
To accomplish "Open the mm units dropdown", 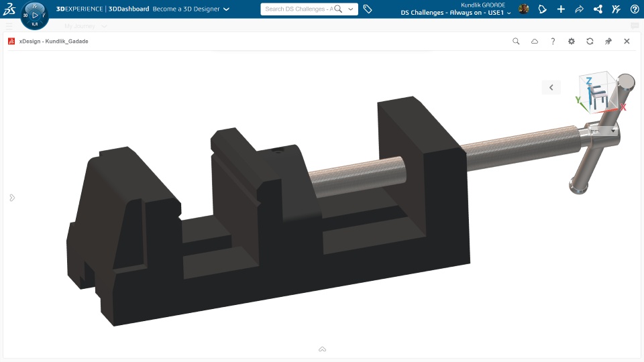I will click(603, 131).
